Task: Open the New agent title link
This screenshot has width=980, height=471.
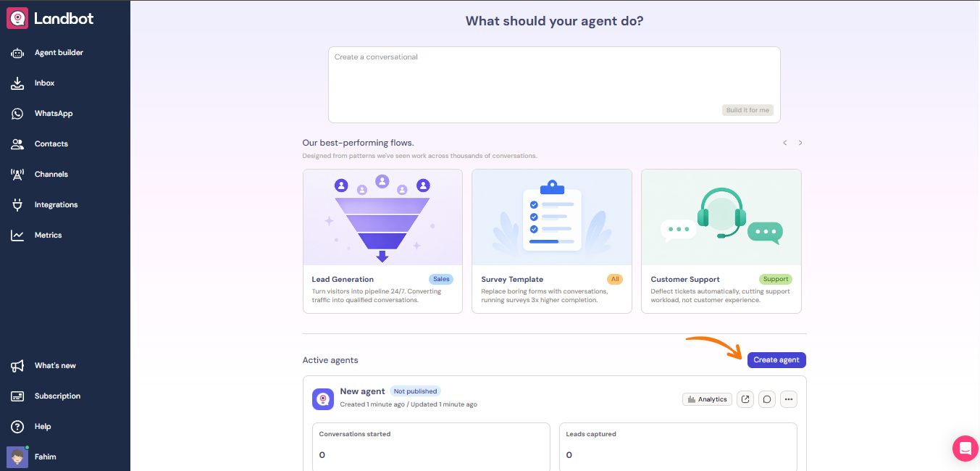Action: click(362, 391)
